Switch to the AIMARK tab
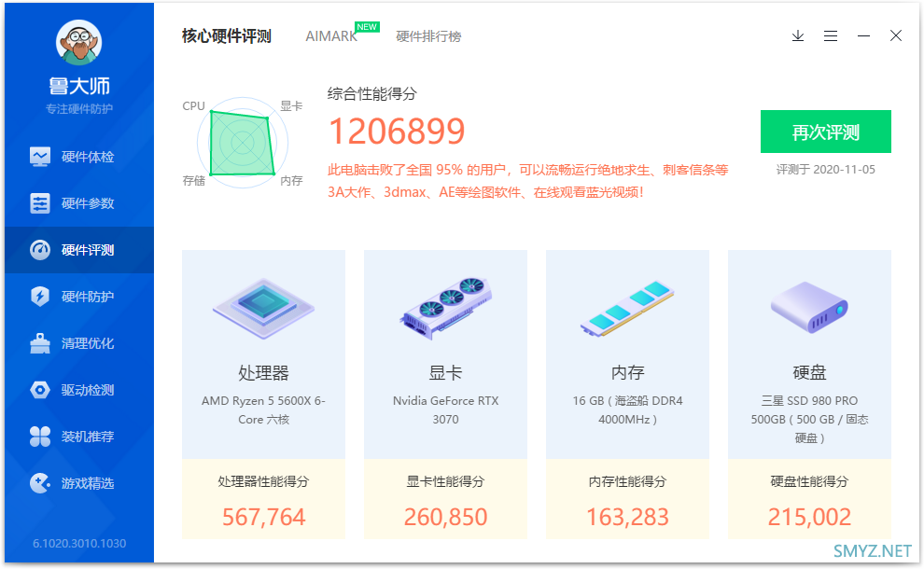The height and width of the screenshot is (569, 924). click(331, 36)
